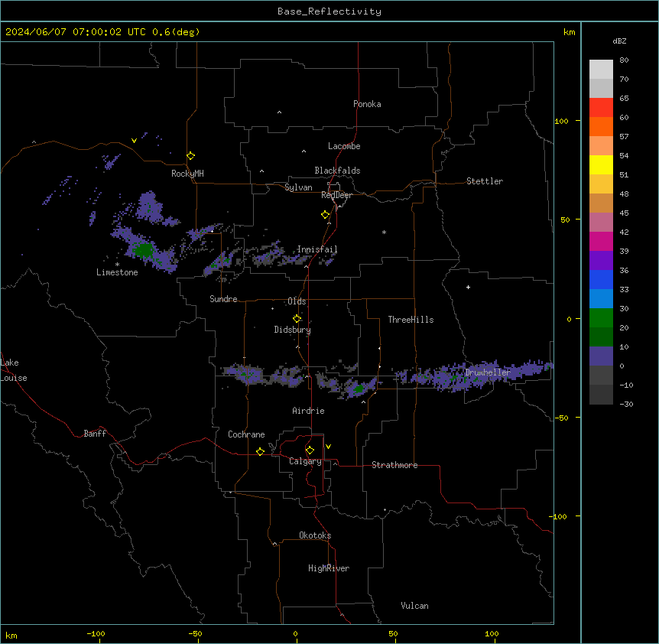Select the light blue 33-30 dBZ legend swatch

[601, 299]
